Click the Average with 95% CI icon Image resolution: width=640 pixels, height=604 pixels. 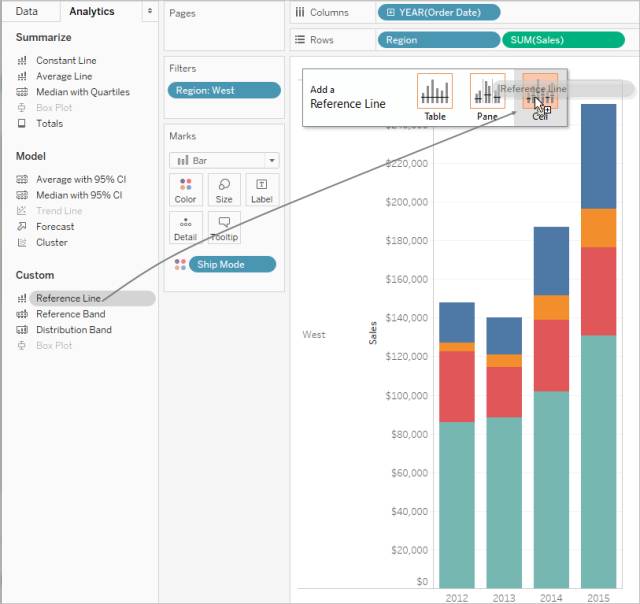[22, 179]
